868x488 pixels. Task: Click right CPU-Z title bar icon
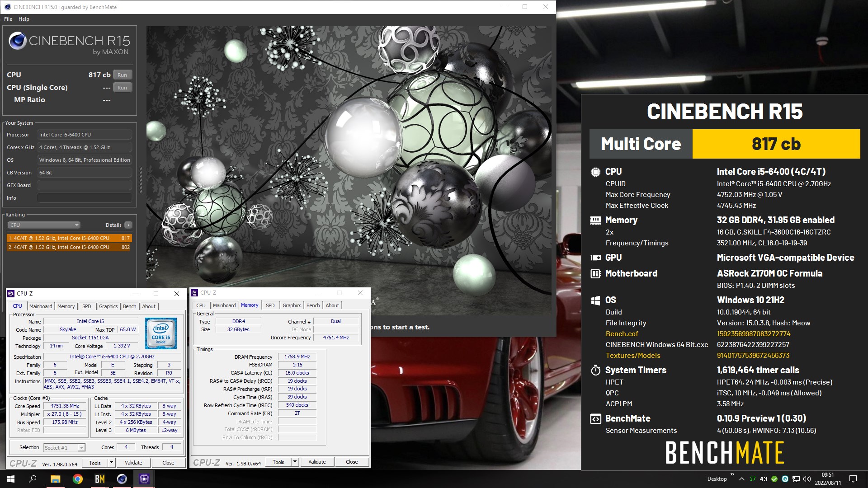(195, 293)
